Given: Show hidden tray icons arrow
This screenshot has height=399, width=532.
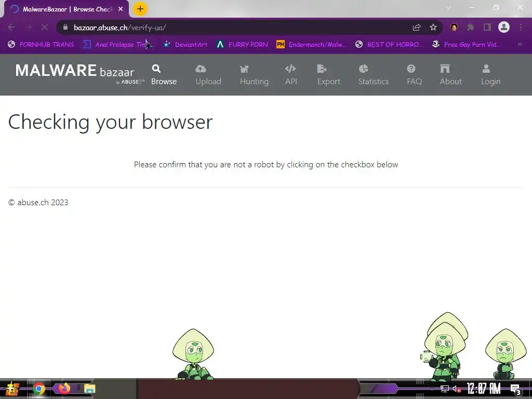Looking at the screenshot, I should tap(432, 389).
